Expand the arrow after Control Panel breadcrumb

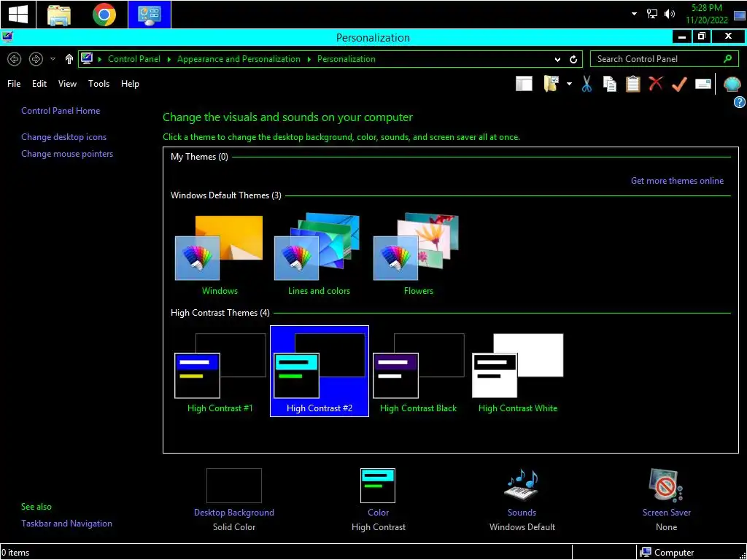coord(169,59)
